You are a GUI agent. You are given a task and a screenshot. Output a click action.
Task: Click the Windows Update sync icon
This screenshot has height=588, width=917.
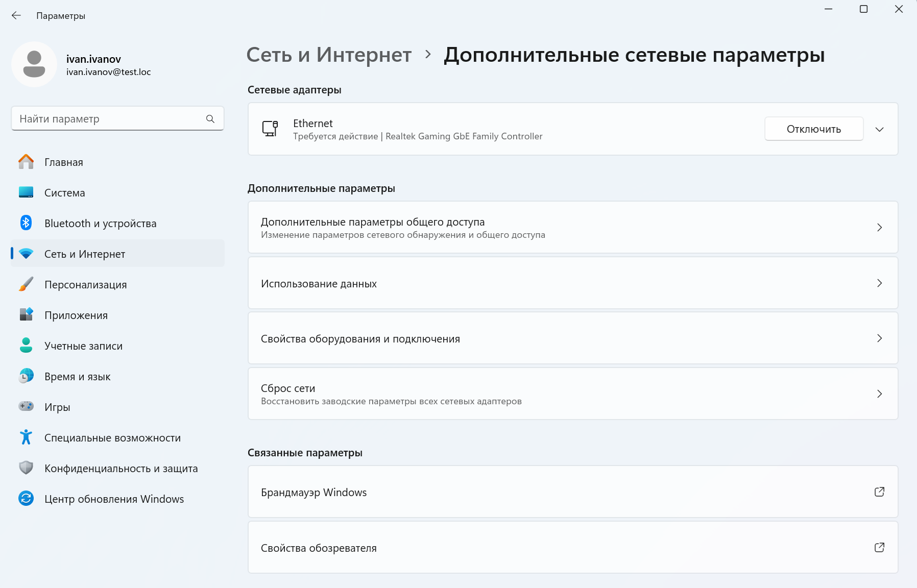[26, 499]
